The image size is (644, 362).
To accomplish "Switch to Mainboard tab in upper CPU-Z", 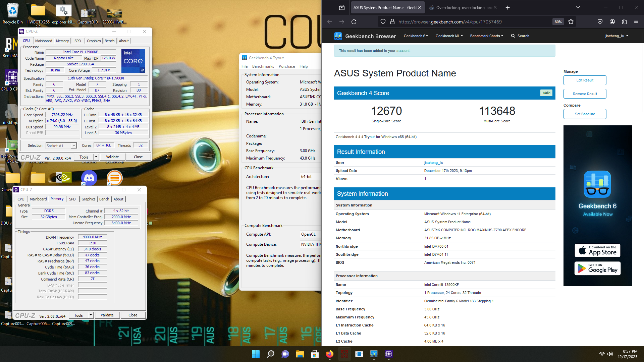I will pos(44,41).
